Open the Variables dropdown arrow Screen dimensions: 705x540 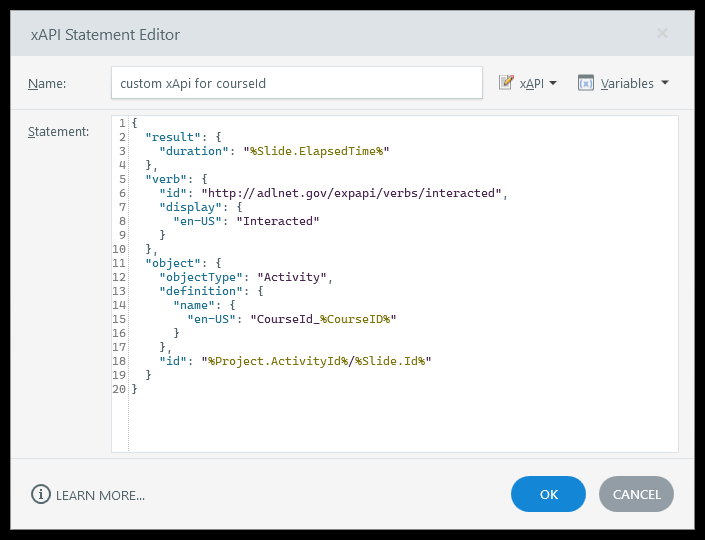pos(665,84)
